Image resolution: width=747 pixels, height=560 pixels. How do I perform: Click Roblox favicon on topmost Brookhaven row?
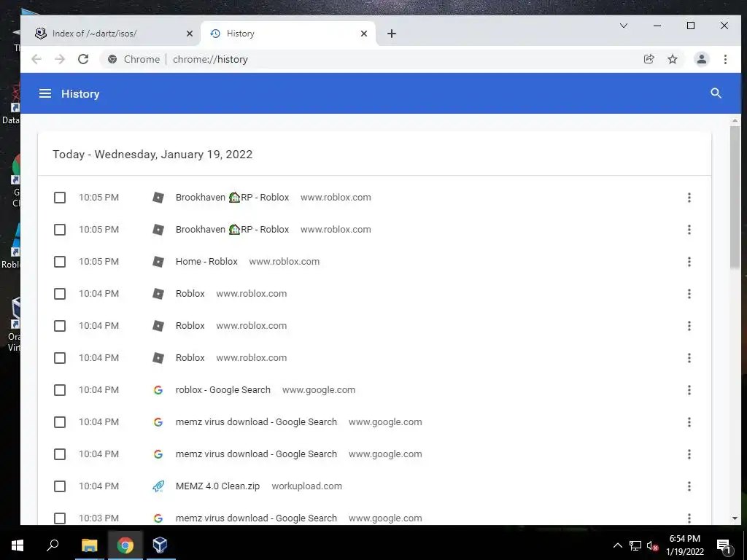pos(158,197)
